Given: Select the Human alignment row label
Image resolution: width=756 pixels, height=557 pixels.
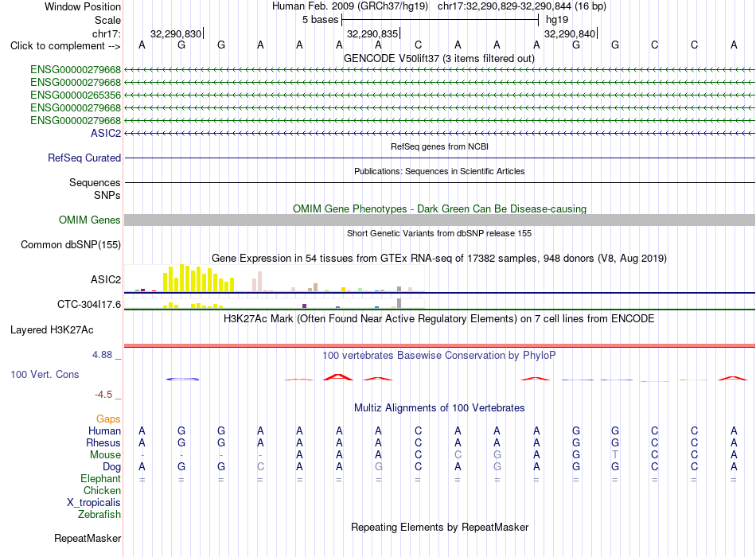Looking at the screenshot, I should click(x=104, y=431).
